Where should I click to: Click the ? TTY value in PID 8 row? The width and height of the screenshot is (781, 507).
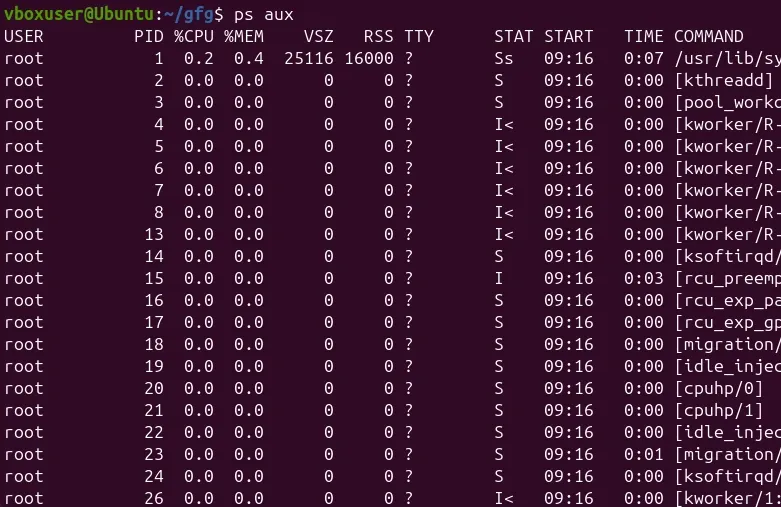click(x=409, y=212)
